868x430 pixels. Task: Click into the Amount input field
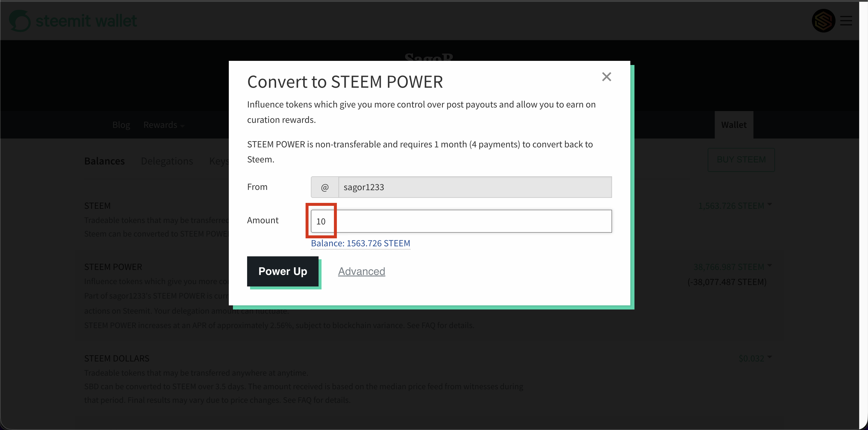coord(461,221)
